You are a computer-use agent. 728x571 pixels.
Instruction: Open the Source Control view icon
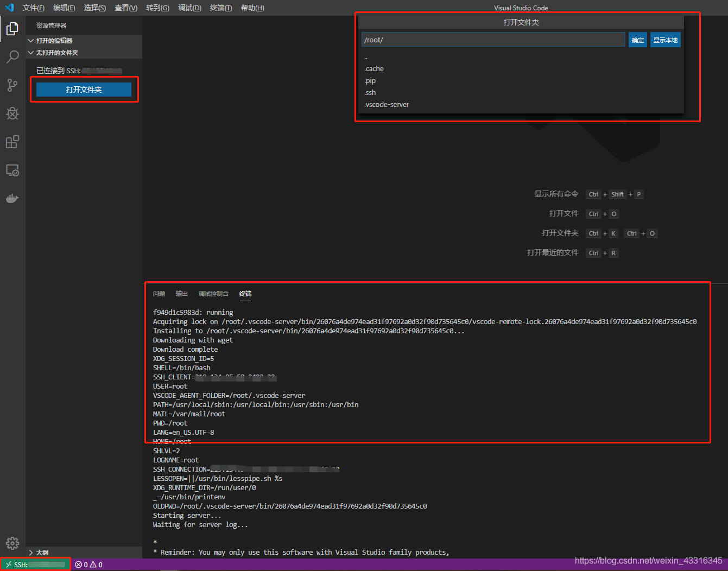click(12, 85)
